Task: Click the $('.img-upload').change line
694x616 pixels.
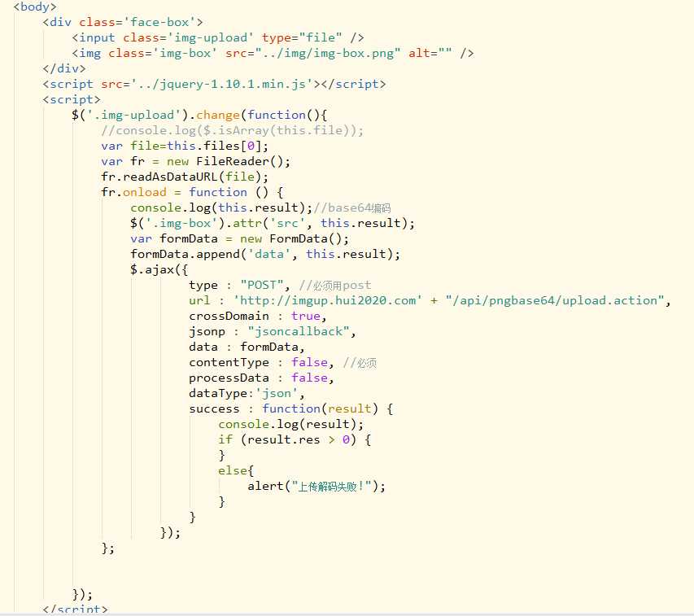Action: (199, 115)
